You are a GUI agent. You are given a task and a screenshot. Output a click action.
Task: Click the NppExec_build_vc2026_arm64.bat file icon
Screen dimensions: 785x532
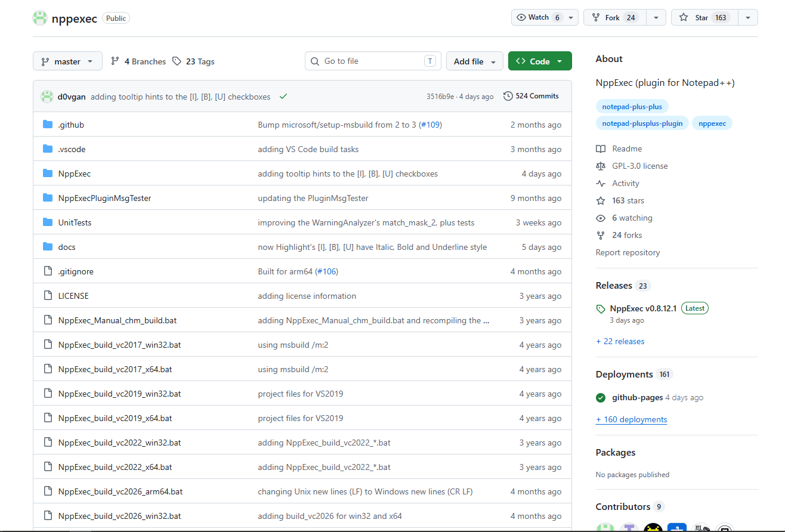click(48, 491)
